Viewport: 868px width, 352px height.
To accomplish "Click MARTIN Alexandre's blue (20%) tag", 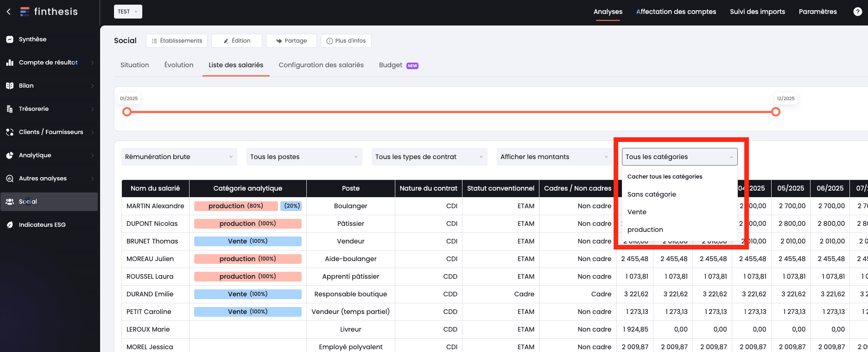I will pos(292,206).
